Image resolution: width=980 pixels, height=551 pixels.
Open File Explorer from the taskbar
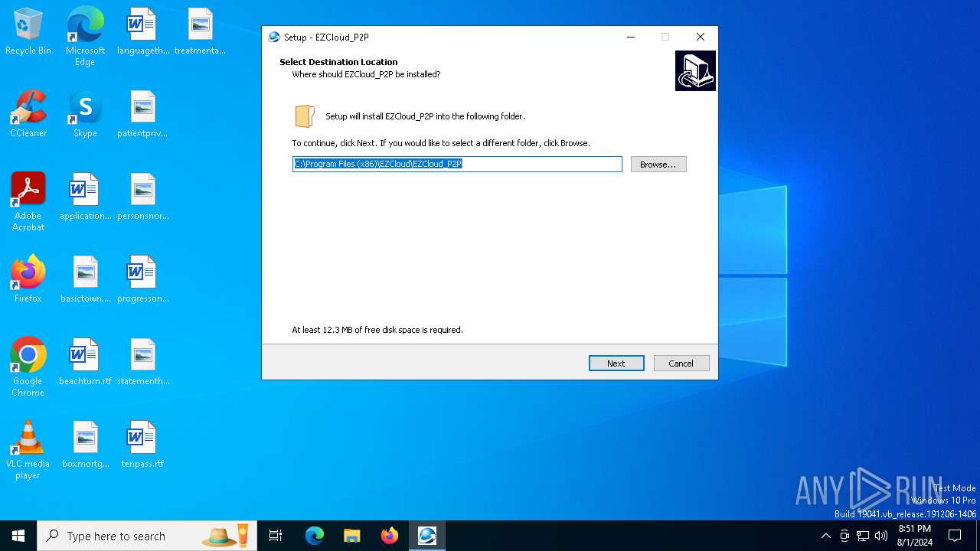pyautogui.click(x=351, y=536)
